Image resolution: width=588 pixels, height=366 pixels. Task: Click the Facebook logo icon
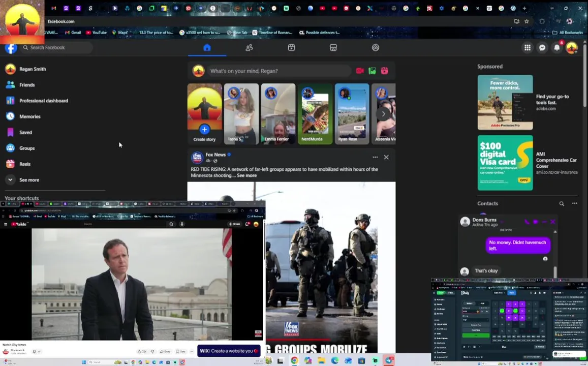click(11, 48)
